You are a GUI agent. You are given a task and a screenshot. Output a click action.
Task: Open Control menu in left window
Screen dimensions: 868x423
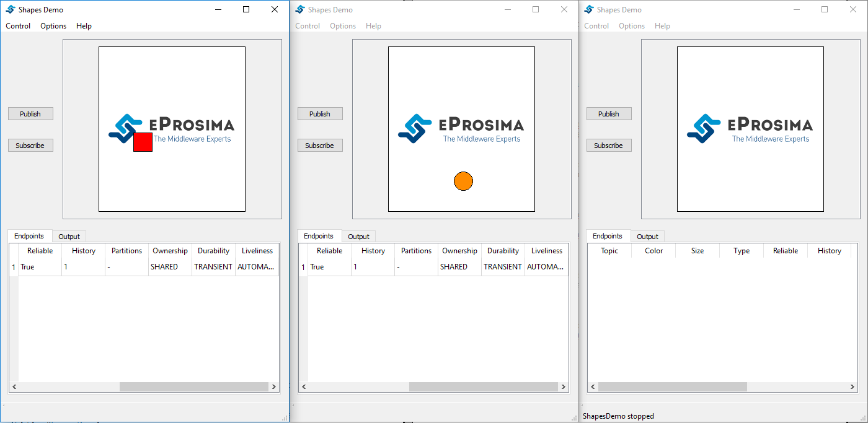coord(18,26)
